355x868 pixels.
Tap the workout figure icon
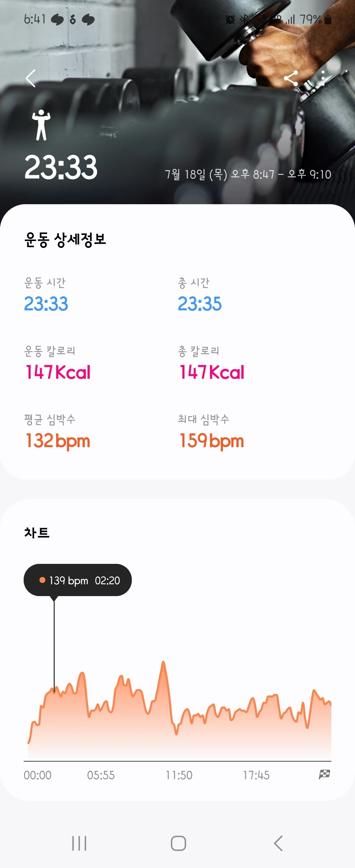(41, 125)
